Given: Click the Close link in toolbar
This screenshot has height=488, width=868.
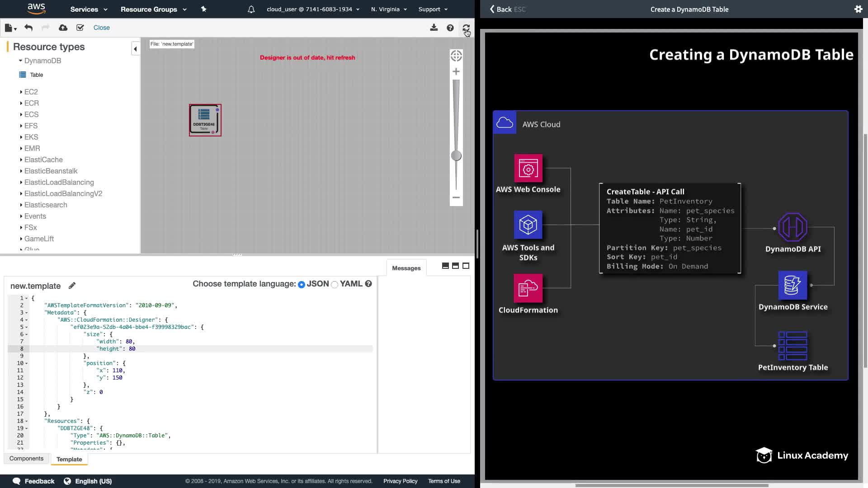Looking at the screenshot, I should pyautogui.click(x=101, y=28).
